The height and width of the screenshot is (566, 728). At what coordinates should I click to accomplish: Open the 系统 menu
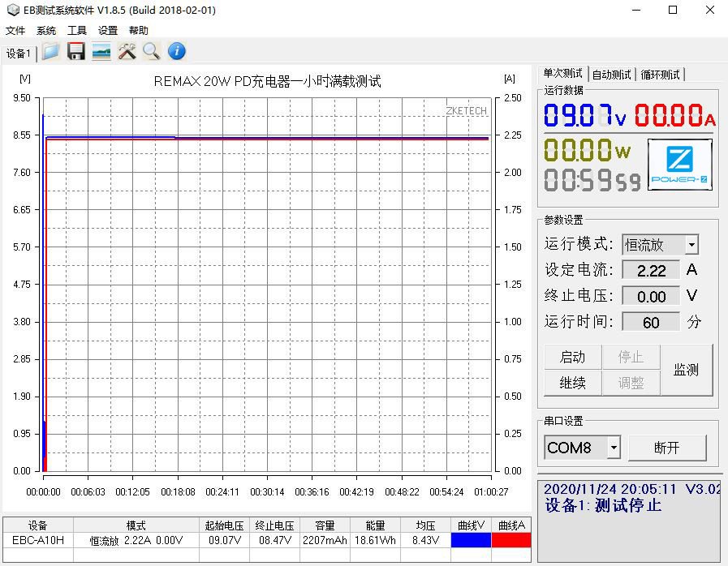[x=46, y=31]
